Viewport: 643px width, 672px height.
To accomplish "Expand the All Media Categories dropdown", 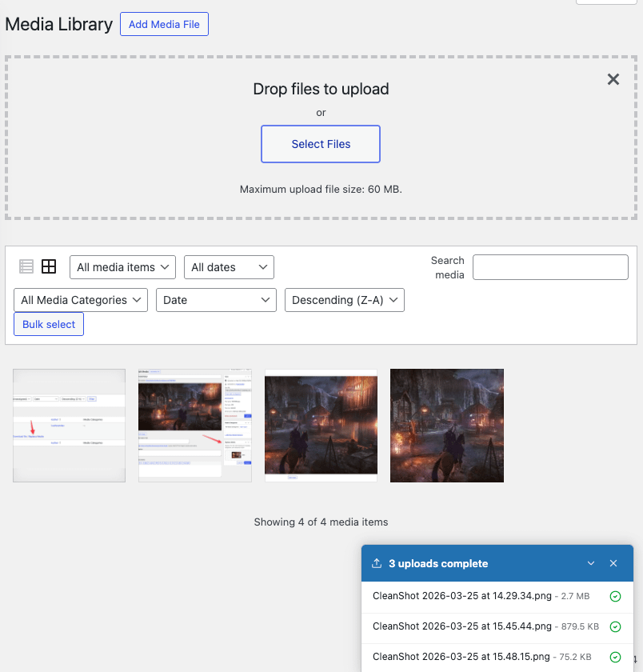I will 81,300.
